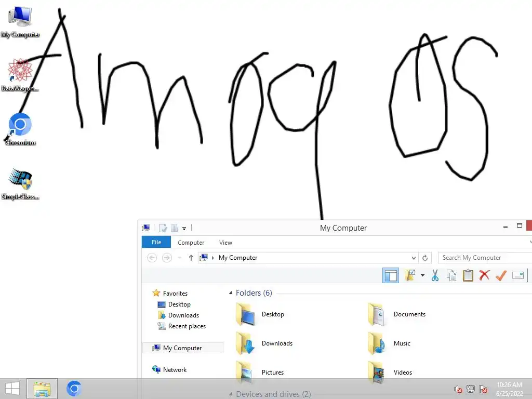Open the recent locations dropdown arrow
The height and width of the screenshot is (399, 532).
[179, 258]
